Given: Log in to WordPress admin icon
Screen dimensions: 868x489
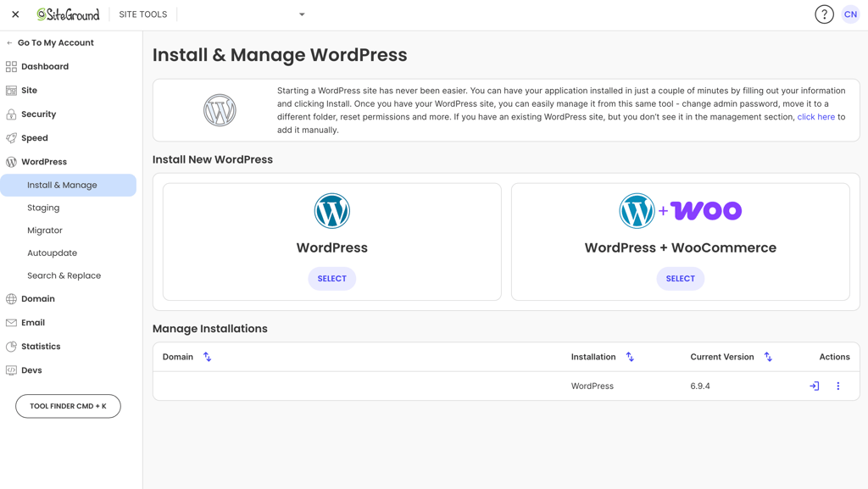Looking at the screenshot, I should click(x=815, y=386).
